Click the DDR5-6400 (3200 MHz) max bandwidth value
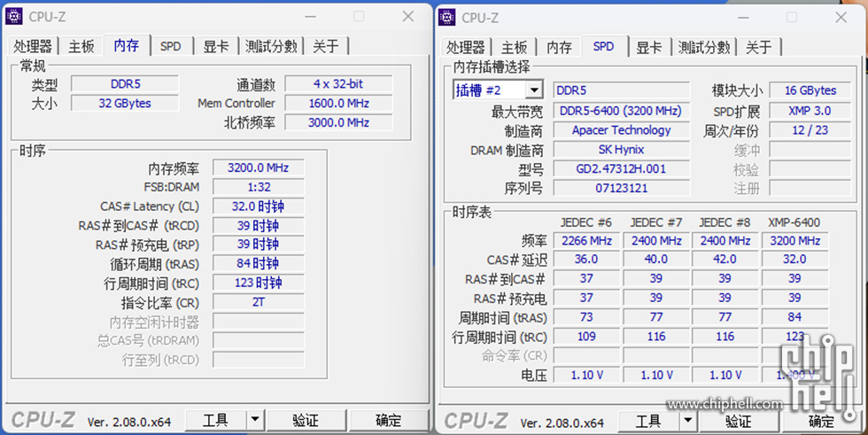868x435 pixels. coord(621,111)
